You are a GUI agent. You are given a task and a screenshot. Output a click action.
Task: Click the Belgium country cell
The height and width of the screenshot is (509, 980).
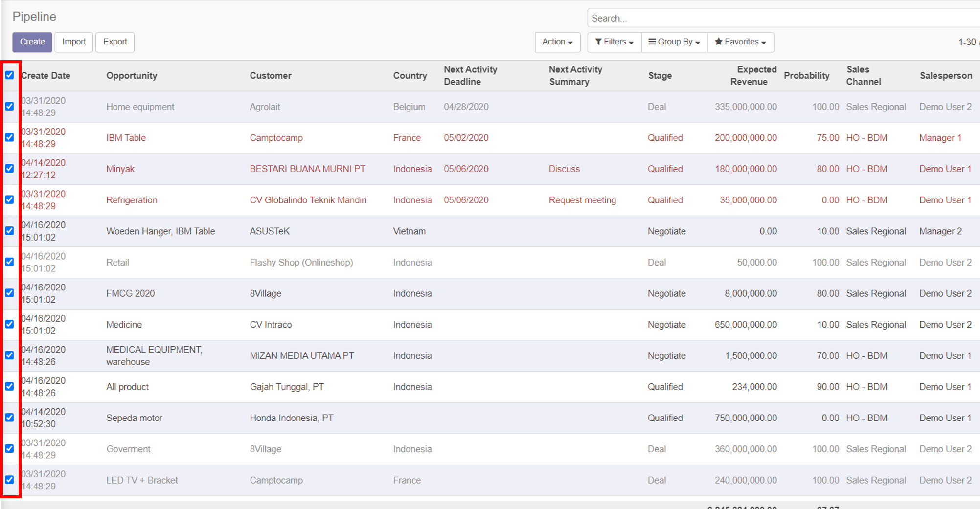click(x=409, y=107)
